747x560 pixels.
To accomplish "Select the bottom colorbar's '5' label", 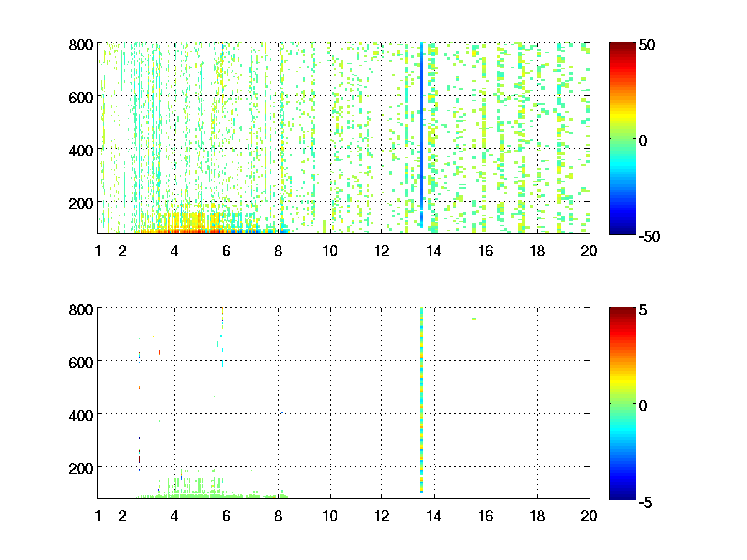I will click(643, 310).
